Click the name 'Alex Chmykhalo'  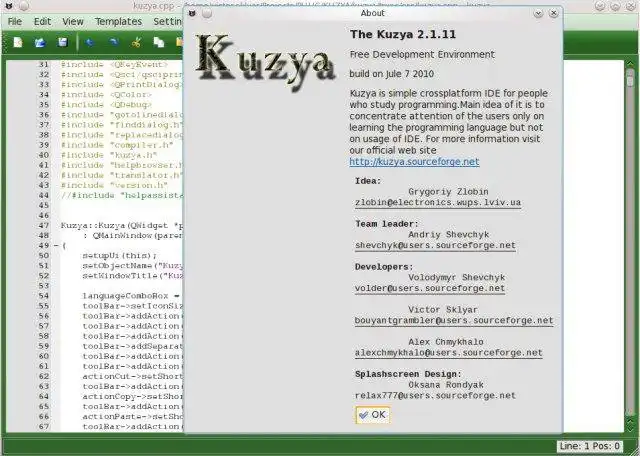(446, 342)
